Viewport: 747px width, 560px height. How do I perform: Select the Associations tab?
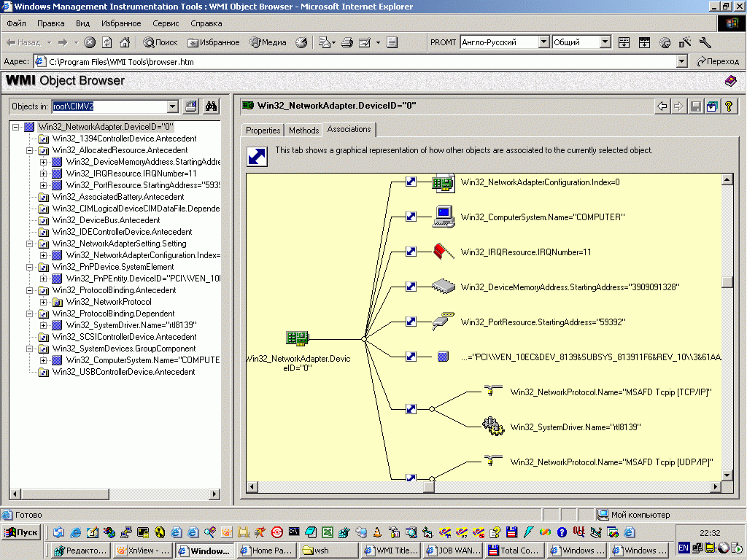click(349, 129)
